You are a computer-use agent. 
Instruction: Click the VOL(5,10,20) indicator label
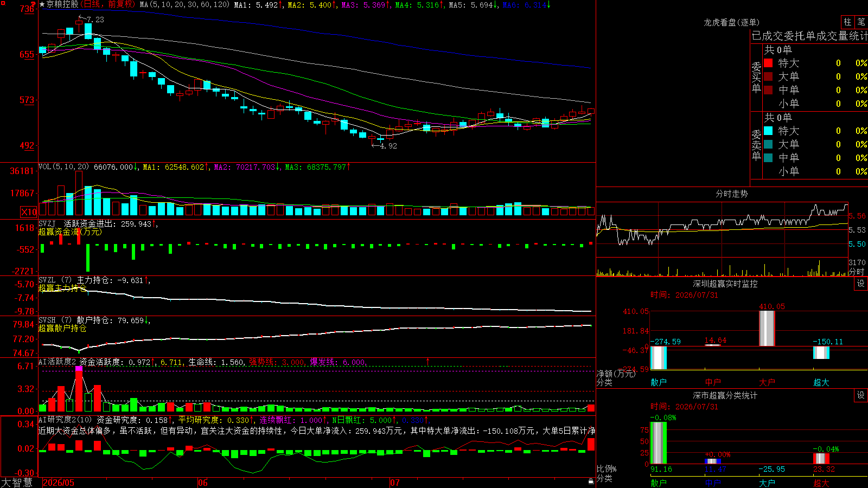[64, 167]
